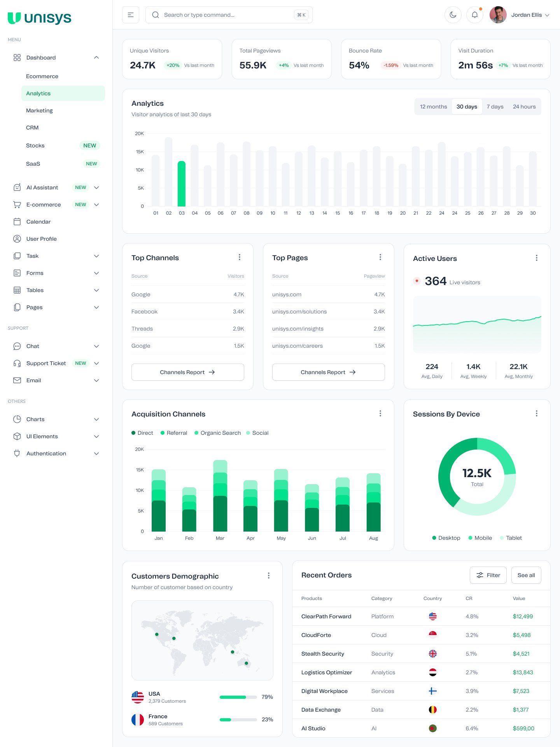Switch Analytics chart to 12 months
This screenshot has height=747, width=560.
pos(433,107)
